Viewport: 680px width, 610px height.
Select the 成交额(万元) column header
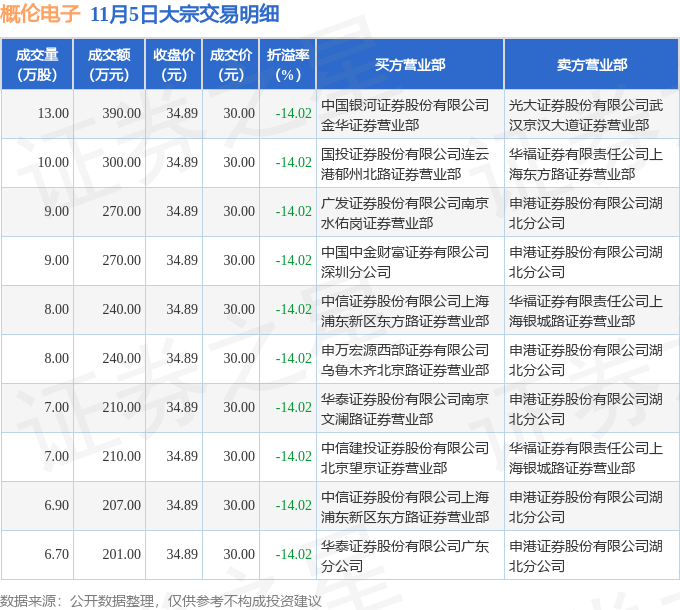109,65
